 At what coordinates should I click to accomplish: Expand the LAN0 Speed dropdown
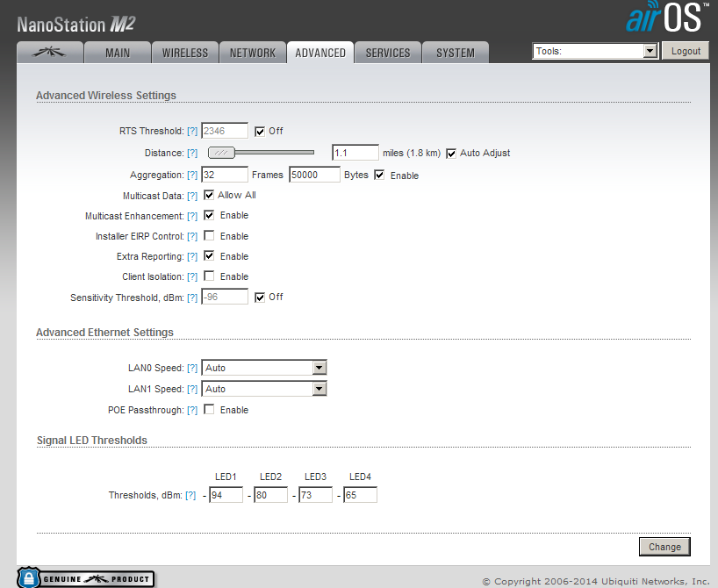(x=264, y=367)
